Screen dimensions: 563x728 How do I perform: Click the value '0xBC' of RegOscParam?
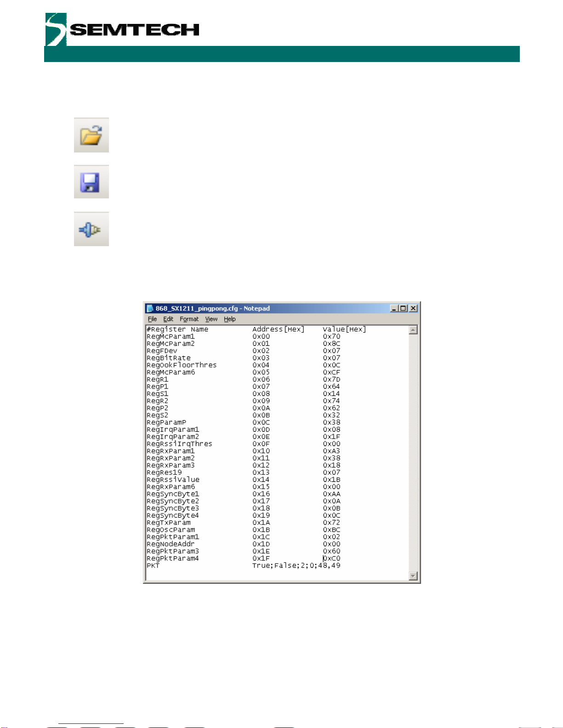click(x=331, y=530)
